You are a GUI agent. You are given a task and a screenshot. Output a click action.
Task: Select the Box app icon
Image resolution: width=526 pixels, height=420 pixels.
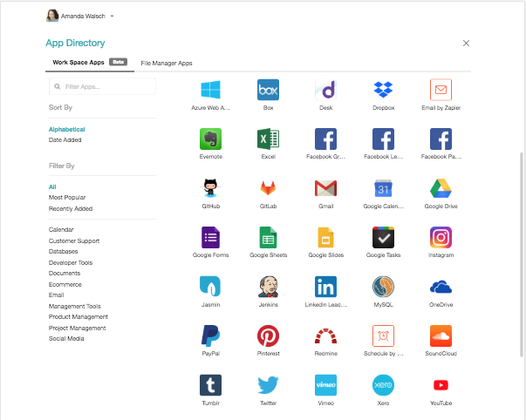pos(268,90)
